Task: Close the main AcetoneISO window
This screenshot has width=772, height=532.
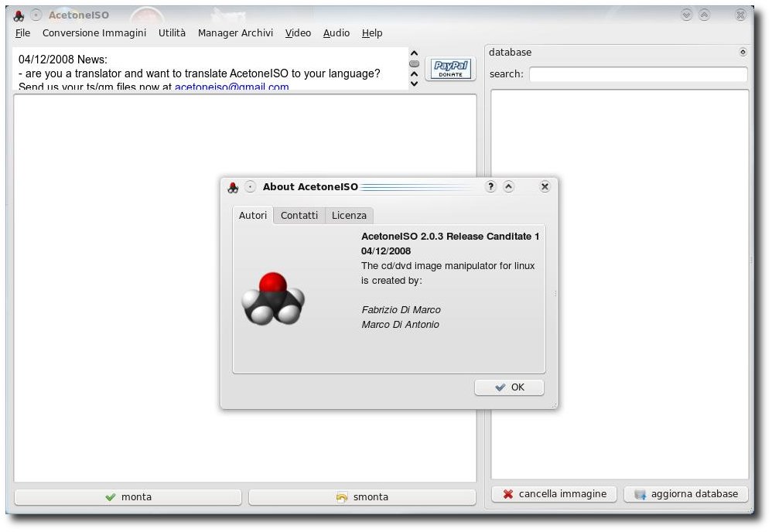Action: (740, 15)
